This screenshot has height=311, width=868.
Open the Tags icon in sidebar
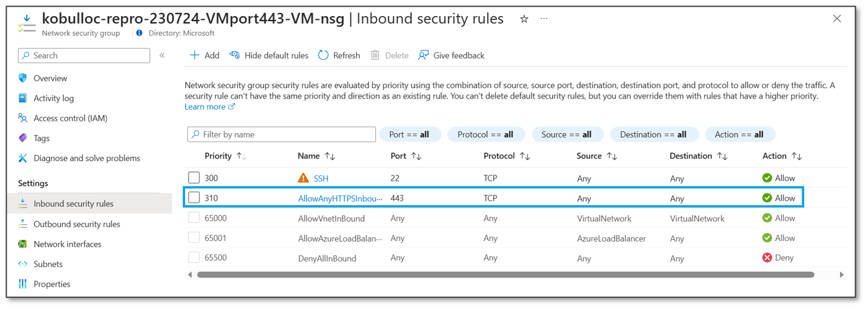click(23, 138)
